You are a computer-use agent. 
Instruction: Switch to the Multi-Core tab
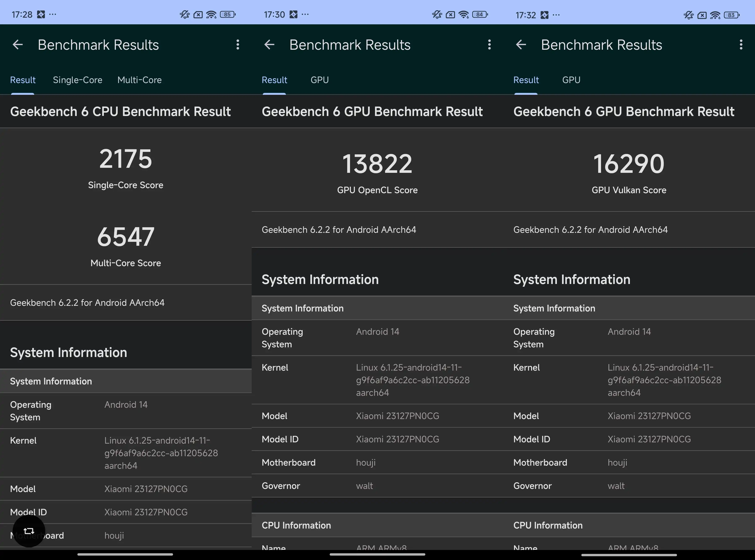click(139, 80)
